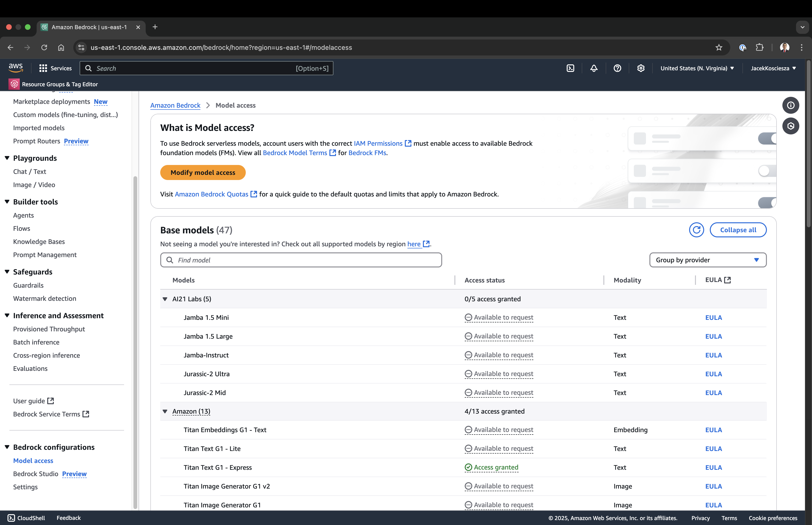Open the Bedrock FMs link
The width and height of the screenshot is (812, 525).
point(367,153)
